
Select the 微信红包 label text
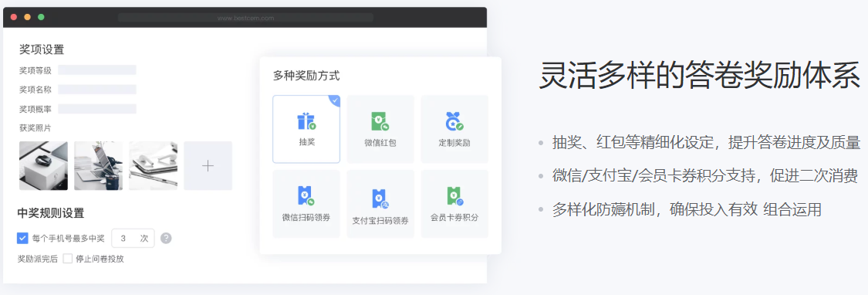(x=380, y=143)
